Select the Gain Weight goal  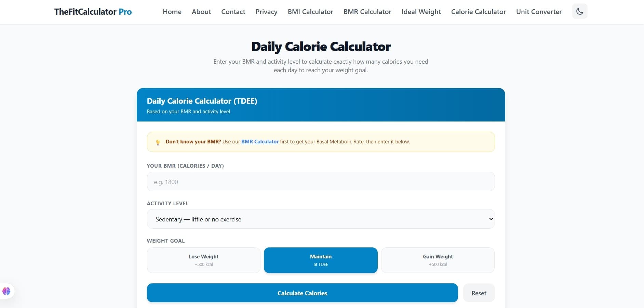click(438, 260)
